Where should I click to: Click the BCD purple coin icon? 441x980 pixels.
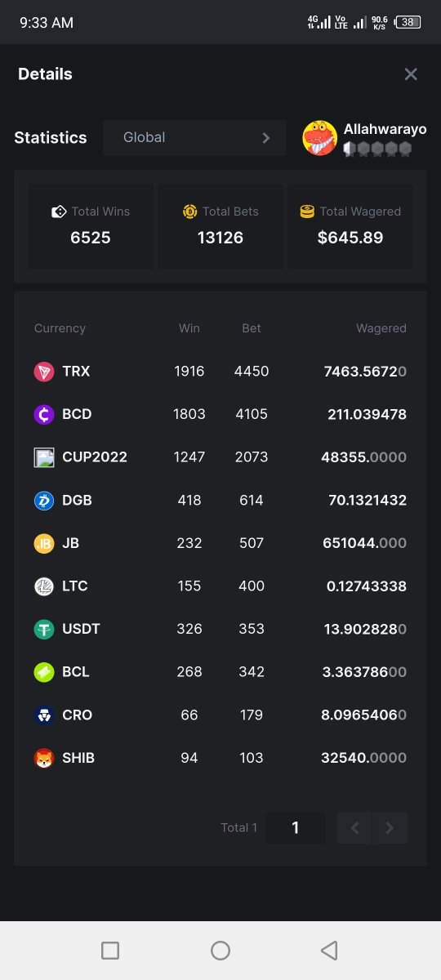point(44,415)
